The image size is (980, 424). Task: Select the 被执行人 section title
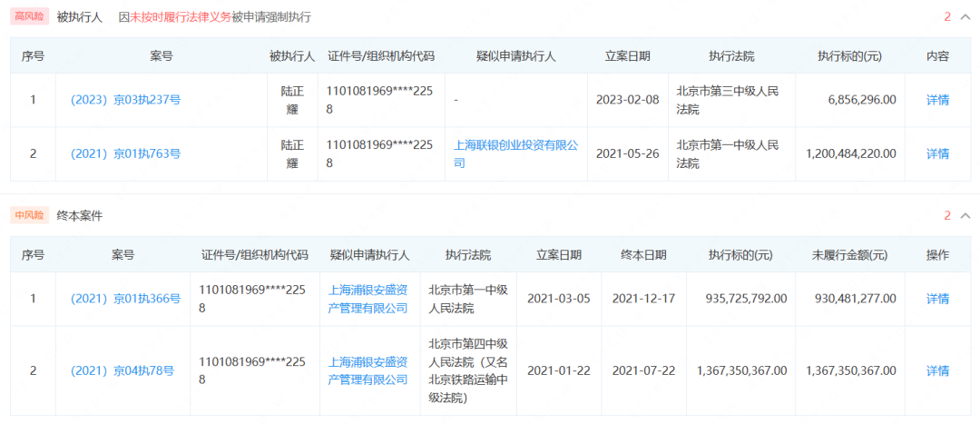pyautogui.click(x=79, y=17)
